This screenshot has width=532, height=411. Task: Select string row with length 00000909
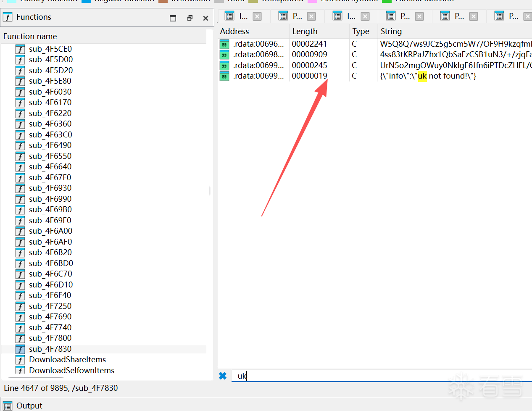(375, 54)
